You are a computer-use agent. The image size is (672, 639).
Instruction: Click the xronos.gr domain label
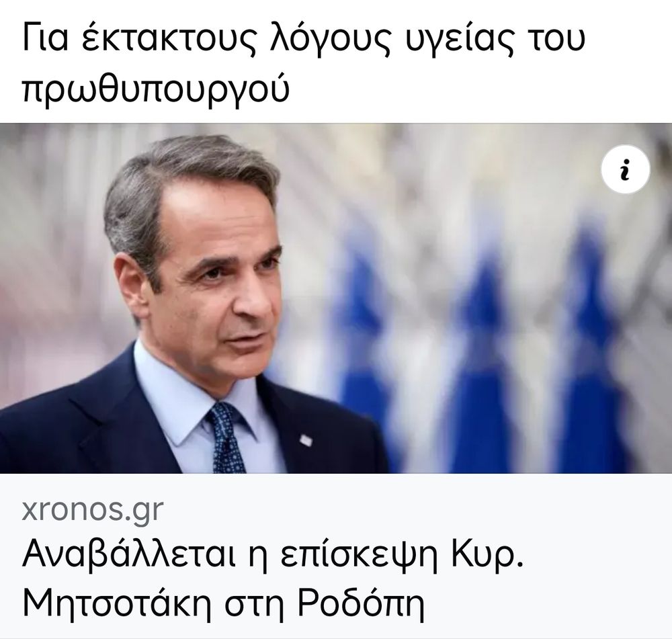point(93,511)
